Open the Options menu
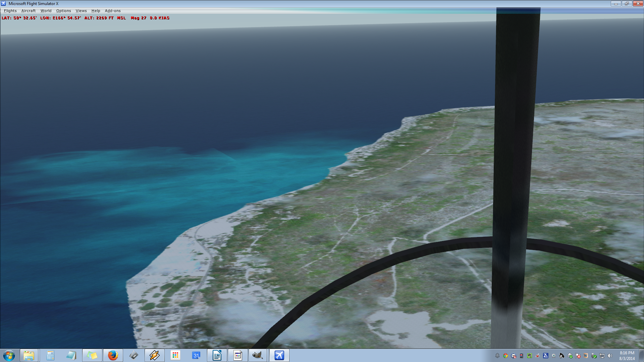Screen dimensions: 644x362 [63, 11]
